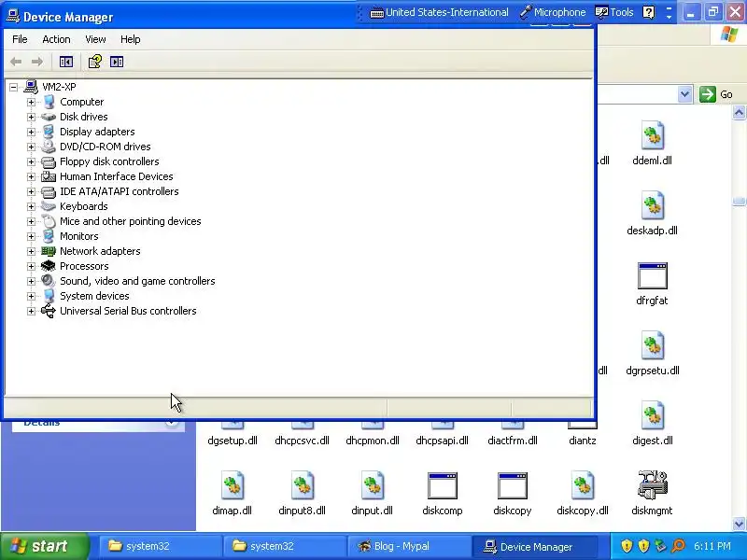This screenshot has height=560, width=747.
Task: Select the Processors chip icon
Action: (x=49, y=266)
